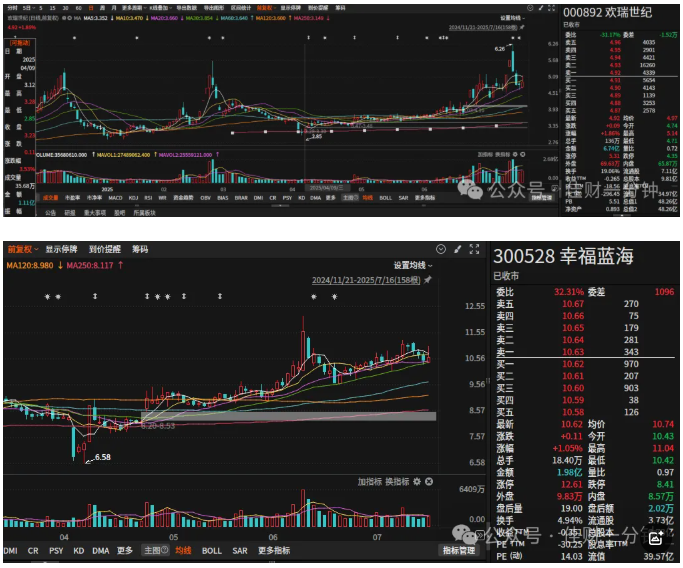Toggle 均线 overlay in lower indicator bar
Image resolution: width=683 pixels, height=568 pixels.
pyautogui.click(x=183, y=551)
